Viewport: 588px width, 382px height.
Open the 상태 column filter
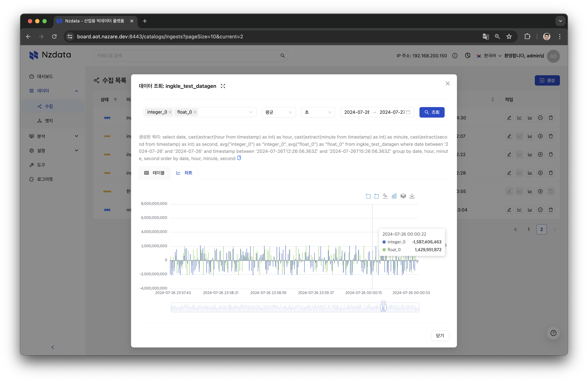coord(115,99)
